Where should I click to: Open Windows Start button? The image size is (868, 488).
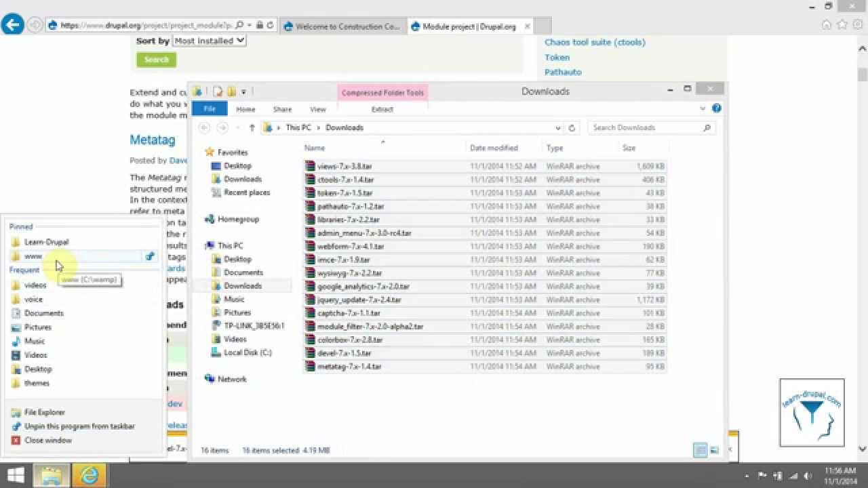[x=16, y=475]
